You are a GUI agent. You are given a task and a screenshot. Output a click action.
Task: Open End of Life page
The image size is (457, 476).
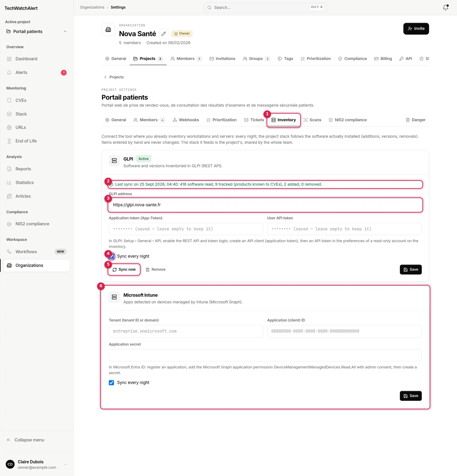[x=37, y=141]
